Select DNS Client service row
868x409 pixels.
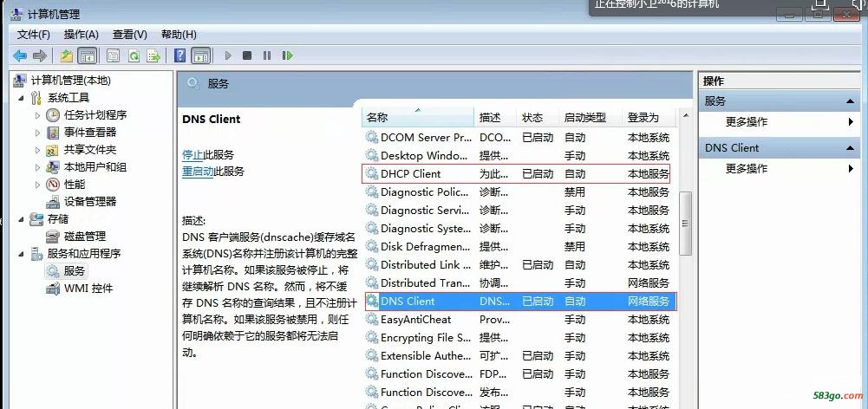[x=519, y=301]
